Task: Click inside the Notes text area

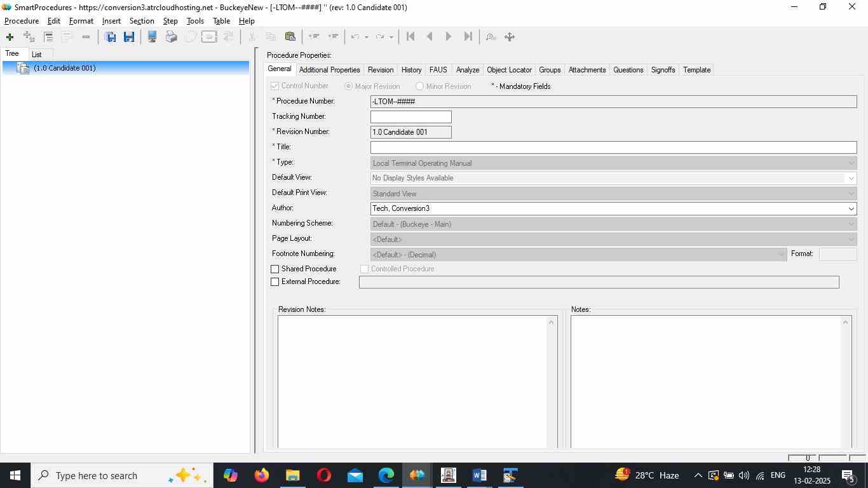Action: point(705,382)
